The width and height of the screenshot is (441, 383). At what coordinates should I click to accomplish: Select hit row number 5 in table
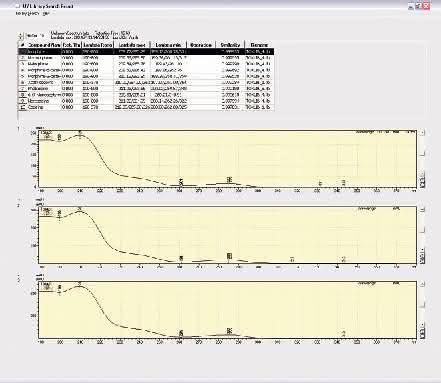point(146,76)
